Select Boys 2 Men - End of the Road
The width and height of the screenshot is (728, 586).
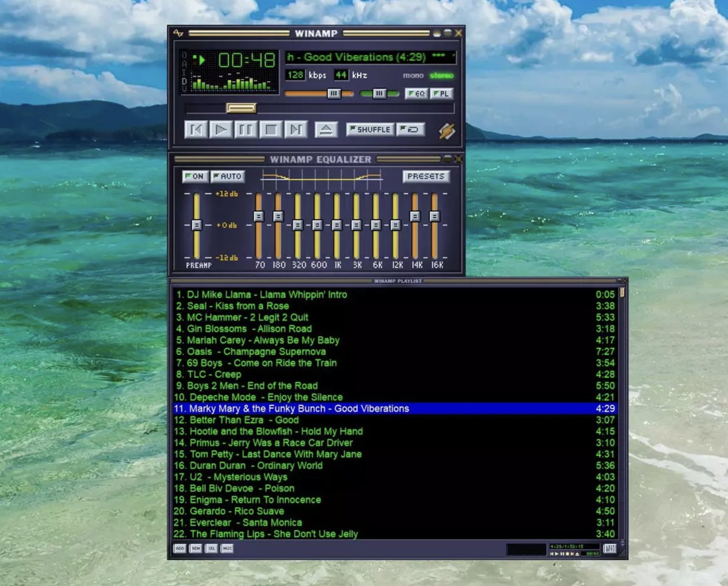[395, 386]
